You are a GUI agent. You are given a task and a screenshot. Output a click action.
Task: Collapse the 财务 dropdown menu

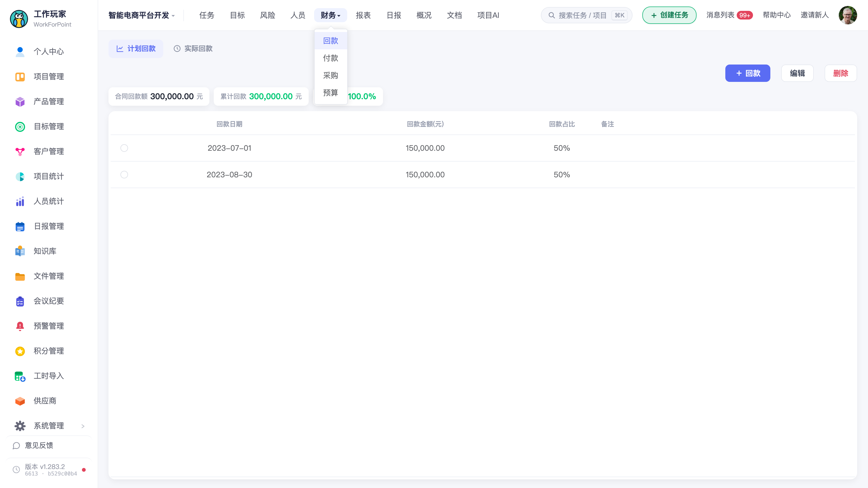pyautogui.click(x=330, y=15)
